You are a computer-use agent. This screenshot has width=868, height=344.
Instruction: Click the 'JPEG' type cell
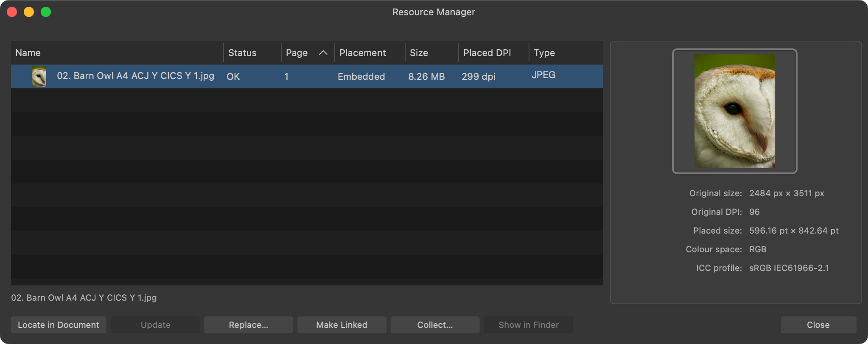tap(543, 75)
